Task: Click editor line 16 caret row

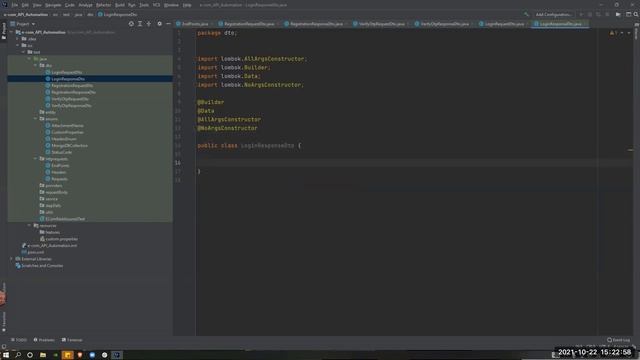Action: point(414,162)
